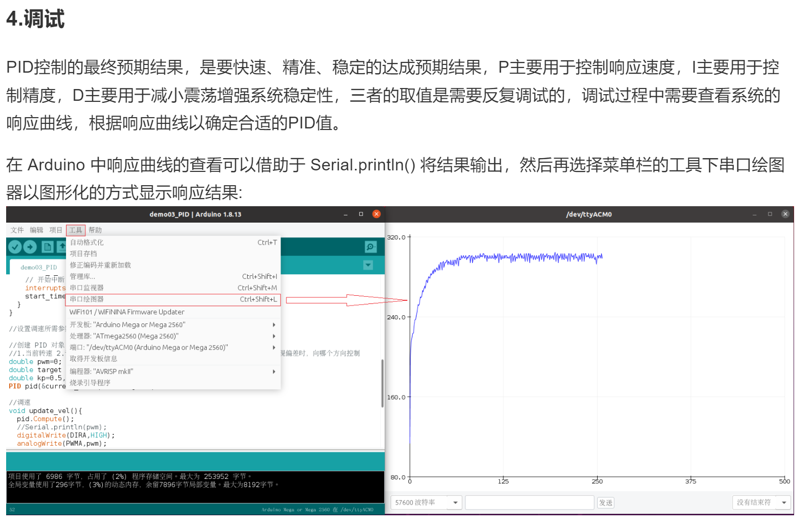The image size is (812, 526).
Task: Click the code line pid.Compute();
Action: point(46,419)
